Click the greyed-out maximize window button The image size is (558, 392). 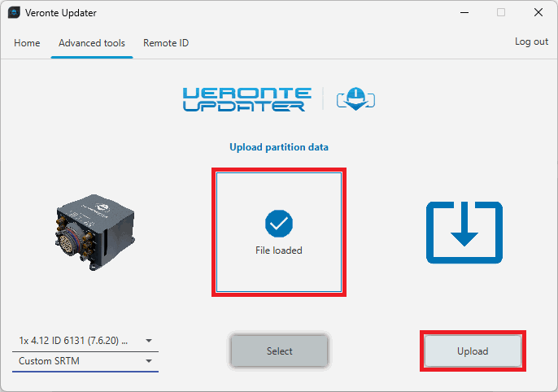(x=501, y=13)
